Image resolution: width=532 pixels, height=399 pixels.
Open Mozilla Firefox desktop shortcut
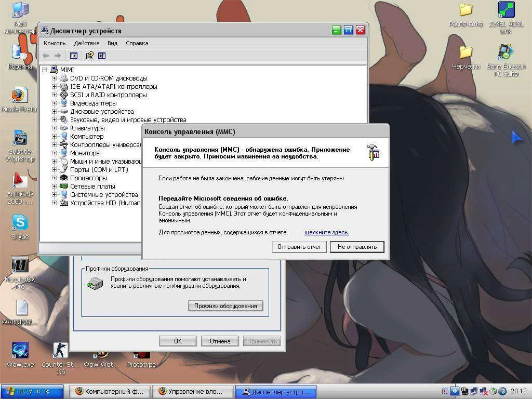(19, 100)
